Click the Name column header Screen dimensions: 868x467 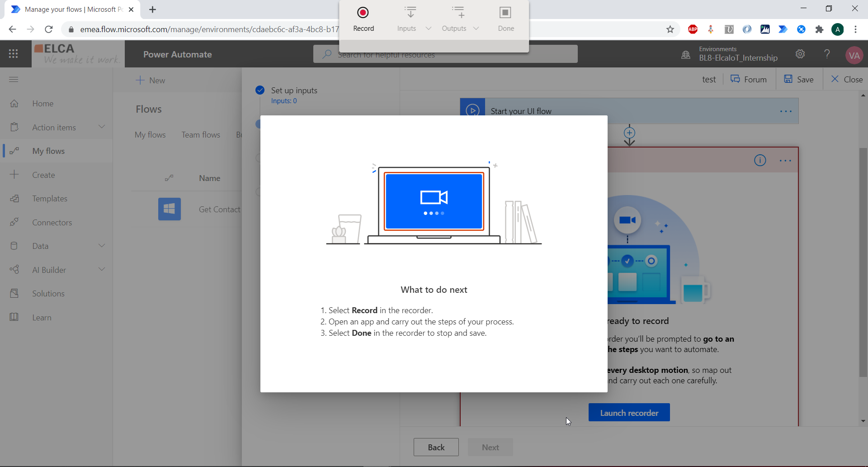(210, 178)
